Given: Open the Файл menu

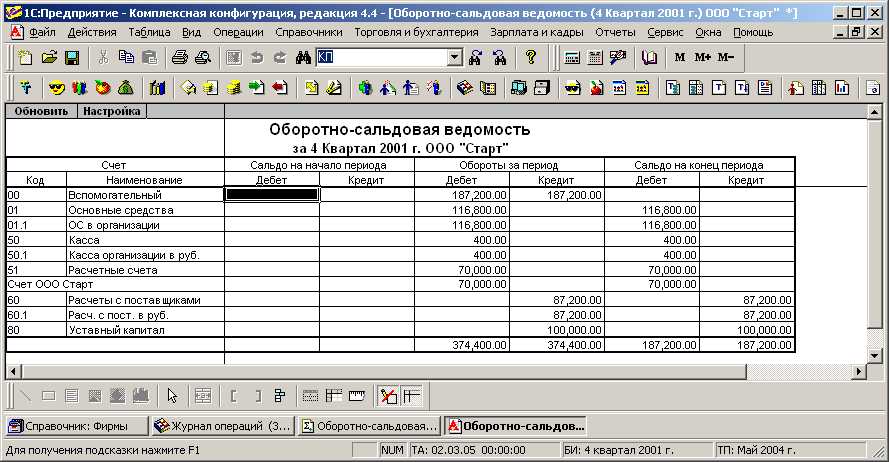Looking at the screenshot, I should [42, 32].
